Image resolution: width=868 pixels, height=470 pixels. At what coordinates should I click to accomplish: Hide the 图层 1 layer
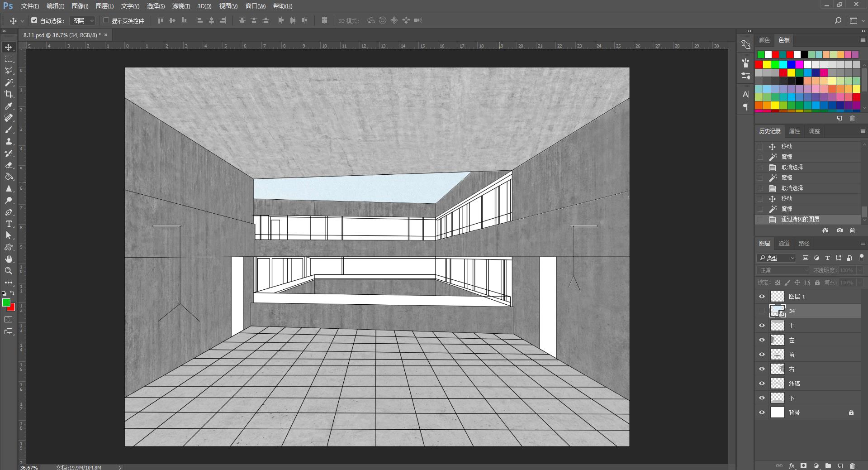pos(762,297)
